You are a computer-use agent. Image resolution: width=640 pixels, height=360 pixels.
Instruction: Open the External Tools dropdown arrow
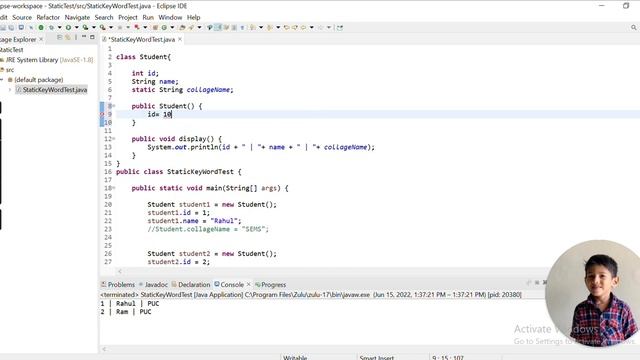point(111,27)
